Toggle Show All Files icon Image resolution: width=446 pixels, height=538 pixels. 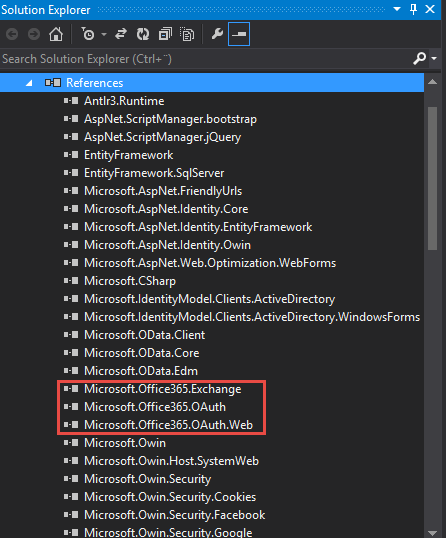[187, 34]
